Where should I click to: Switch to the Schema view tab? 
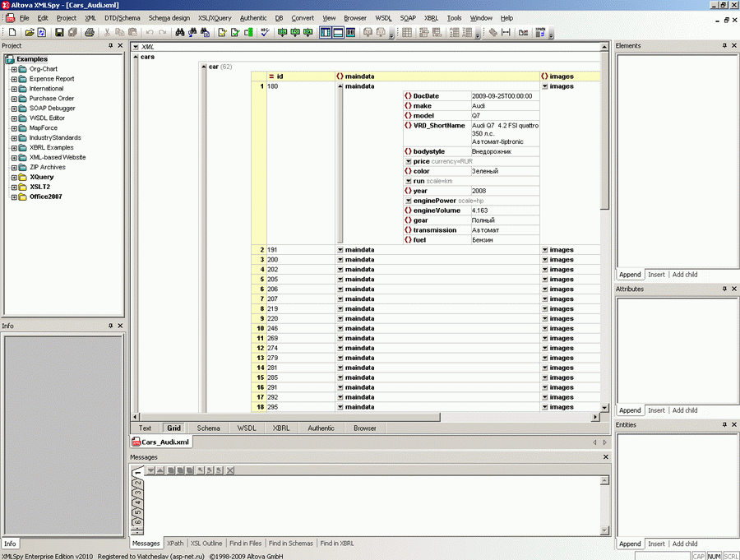point(208,428)
